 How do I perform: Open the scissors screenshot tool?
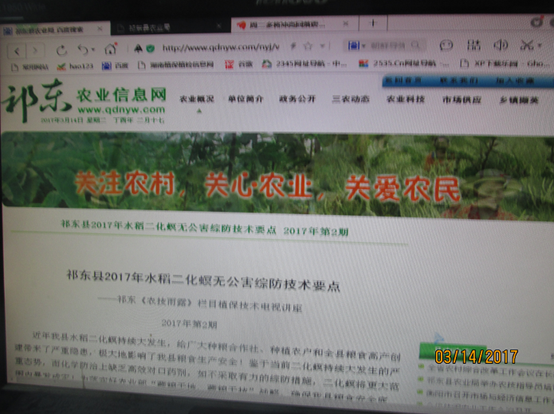click(526, 45)
